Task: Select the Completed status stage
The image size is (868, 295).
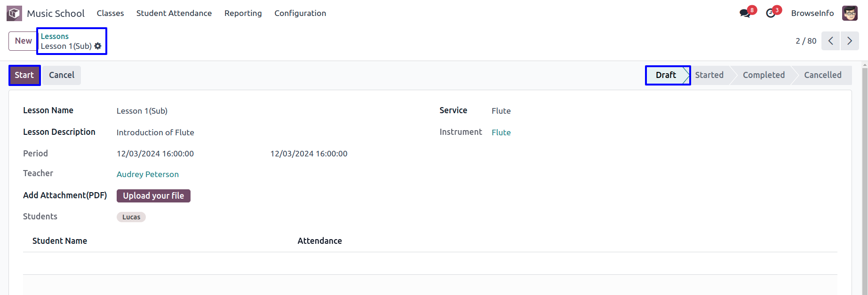Action: (x=764, y=75)
